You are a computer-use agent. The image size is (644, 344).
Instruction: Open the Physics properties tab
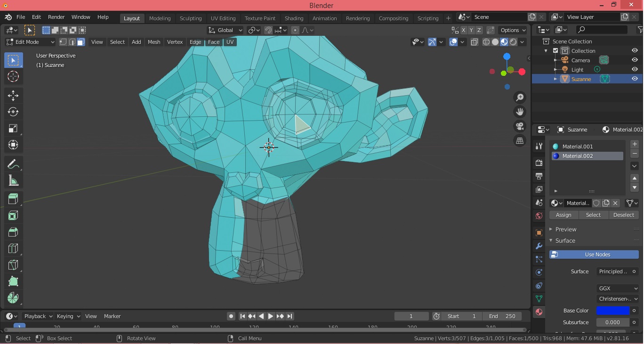(x=539, y=272)
